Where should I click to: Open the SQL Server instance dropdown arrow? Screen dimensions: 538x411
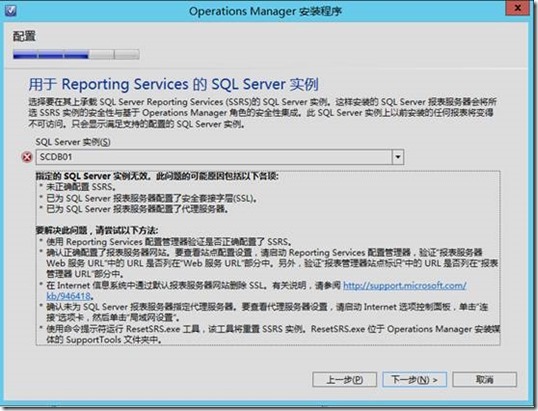398,157
